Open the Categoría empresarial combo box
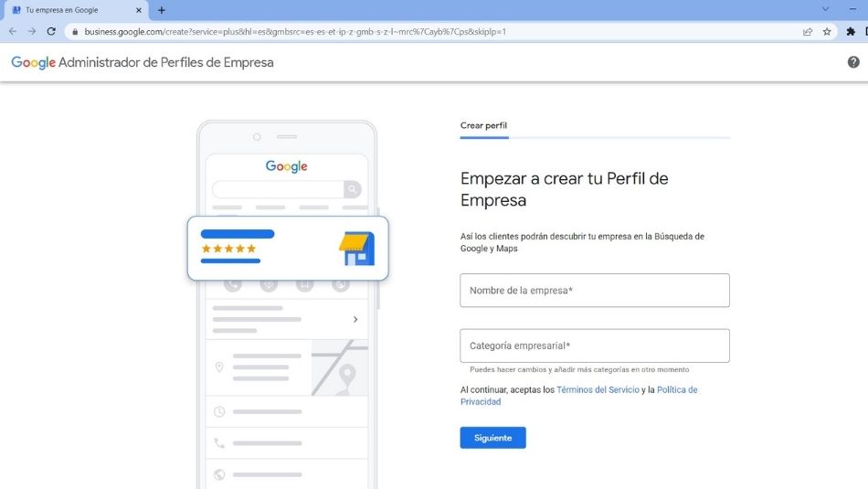This screenshot has height=489, width=868. click(x=595, y=345)
